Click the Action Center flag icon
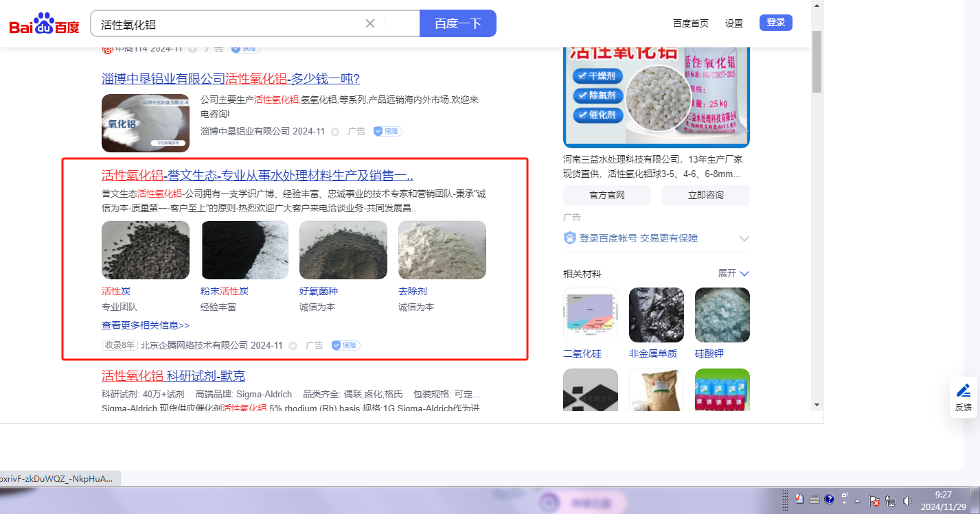Image resolution: width=980 pixels, height=514 pixels. (874, 500)
